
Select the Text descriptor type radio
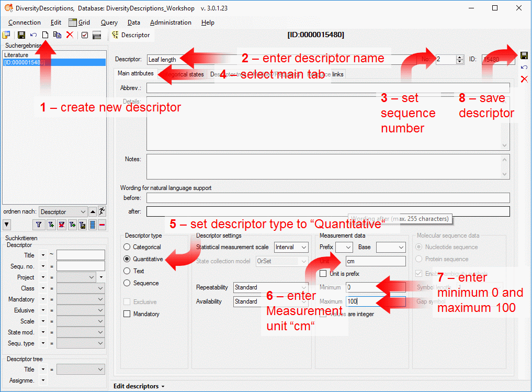coord(127,271)
